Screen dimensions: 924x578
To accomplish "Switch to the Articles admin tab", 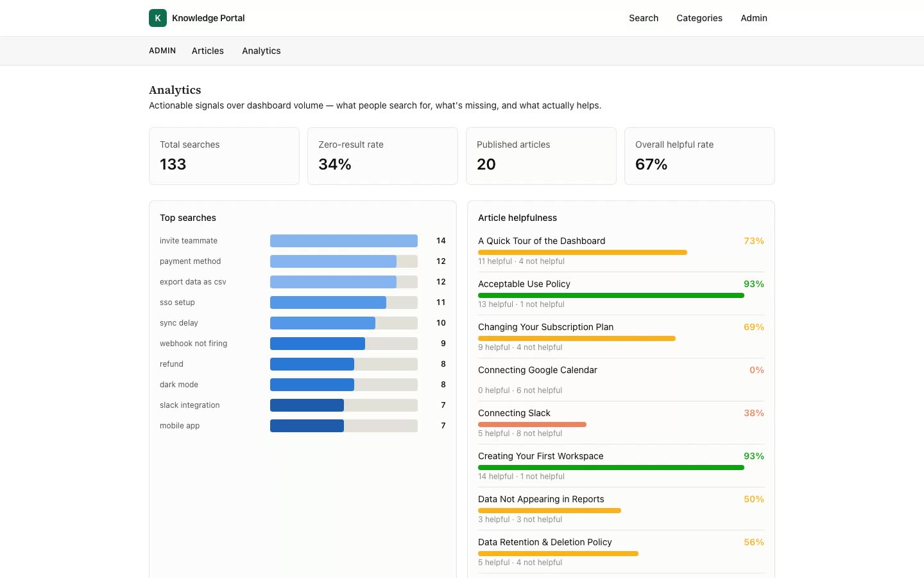I will tap(208, 51).
